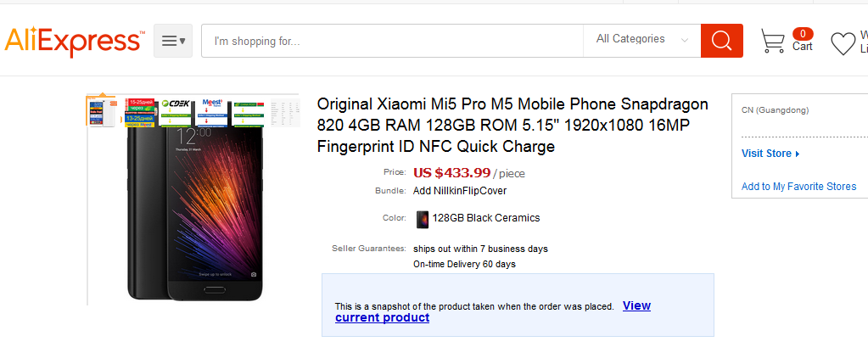868x364 pixels.
Task: Select the 15-25 days shipping thumbnail
Action: pyautogui.click(x=142, y=112)
